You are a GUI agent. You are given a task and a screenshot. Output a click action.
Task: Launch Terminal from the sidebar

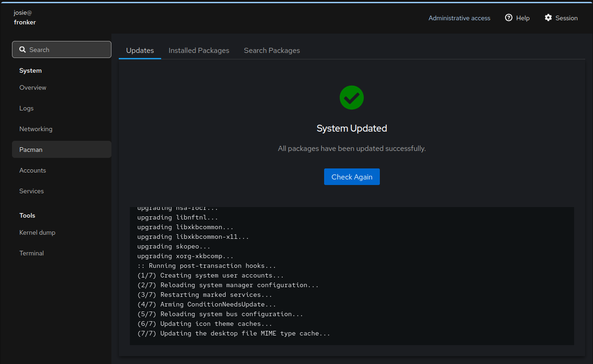pyautogui.click(x=31, y=253)
